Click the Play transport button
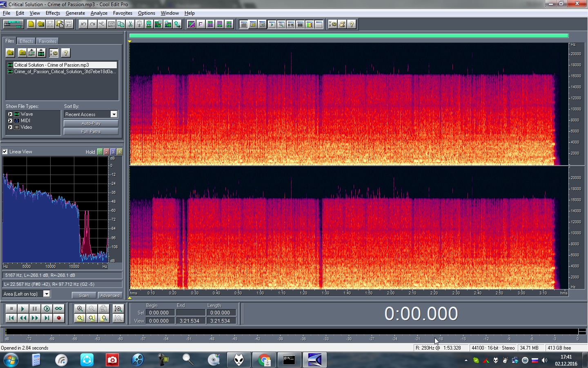The height and width of the screenshot is (368, 588). pos(23,309)
